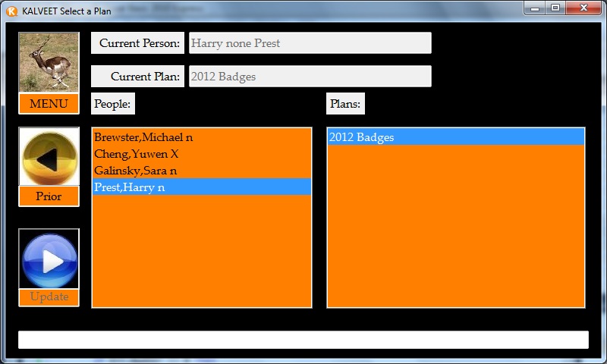Click the Plans: label
This screenshot has width=607, height=364.
click(345, 104)
